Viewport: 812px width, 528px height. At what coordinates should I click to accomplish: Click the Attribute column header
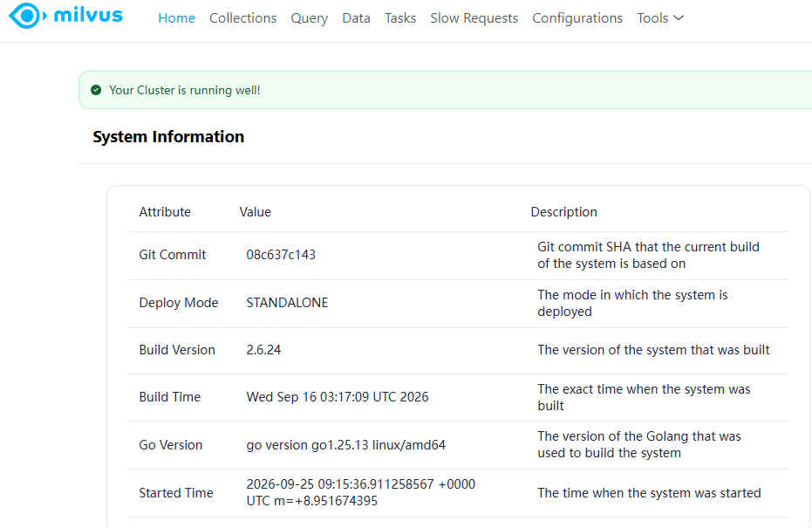[x=165, y=212]
